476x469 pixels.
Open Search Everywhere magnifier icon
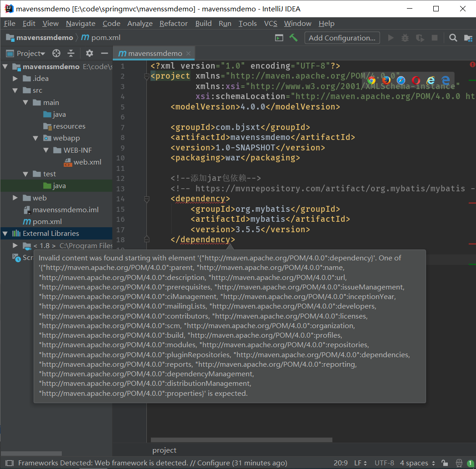pos(453,38)
